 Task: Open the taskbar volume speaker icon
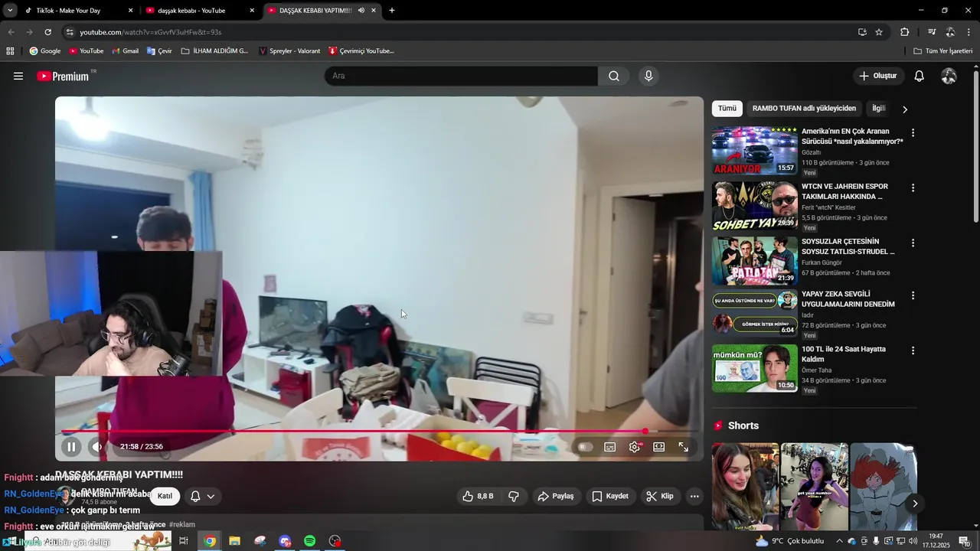[x=913, y=541]
